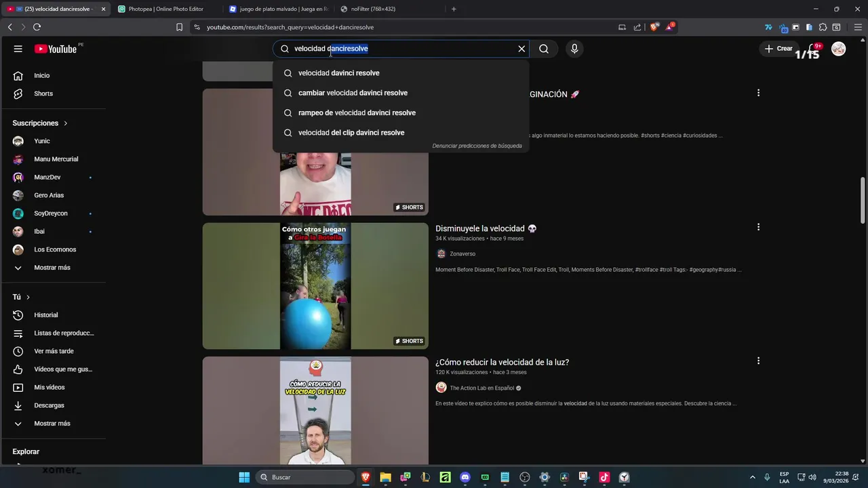Choose suggestion 'cambiar velocidad davinci resolve'
Screen dimensions: 868x488
click(400, 93)
